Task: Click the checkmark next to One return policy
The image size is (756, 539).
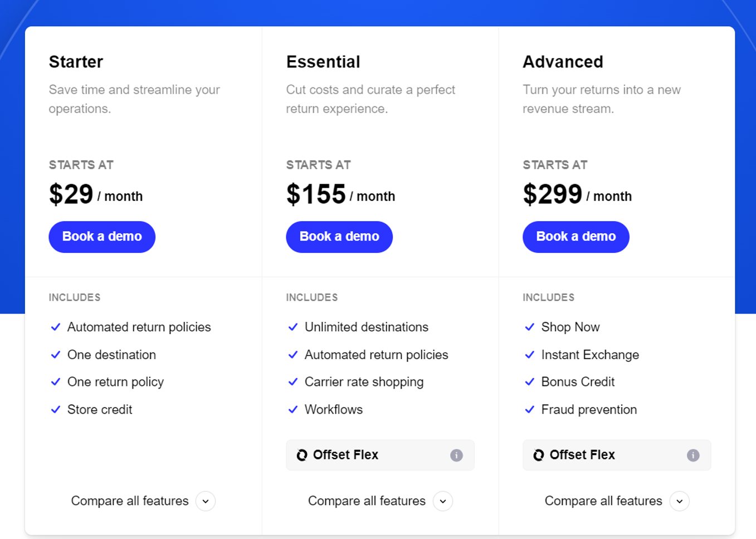Action: point(55,382)
